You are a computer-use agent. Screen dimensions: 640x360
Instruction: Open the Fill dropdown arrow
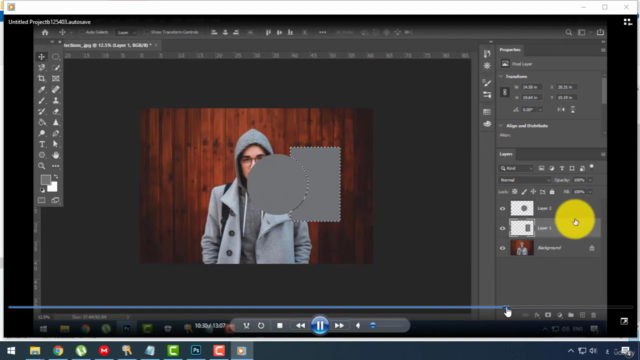[590, 192]
